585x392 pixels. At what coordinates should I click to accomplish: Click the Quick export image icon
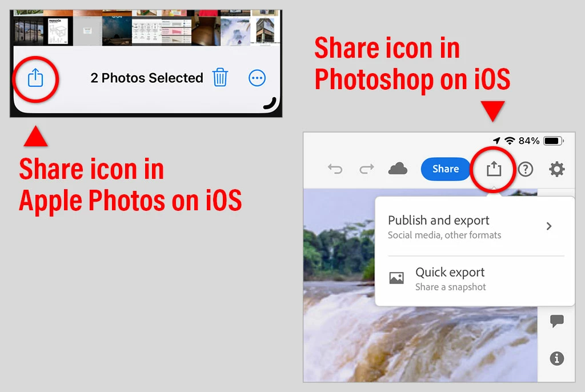pyautogui.click(x=396, y=278)
